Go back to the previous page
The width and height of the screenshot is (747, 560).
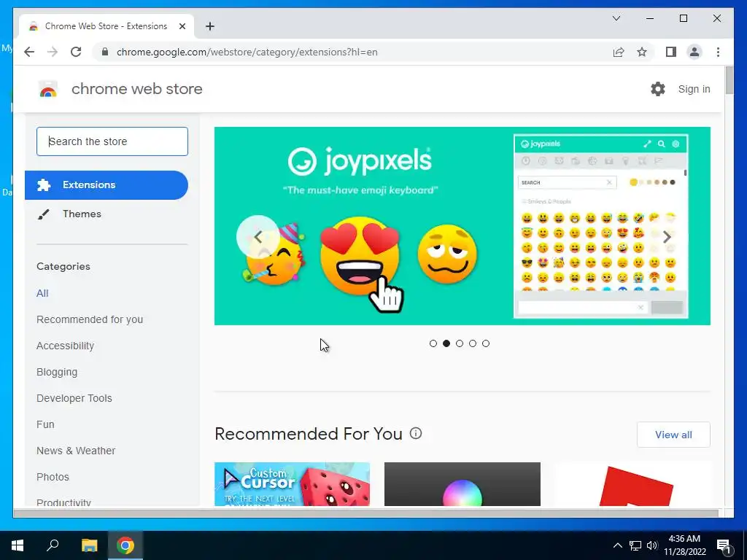pyautogui.click(x=29, y=52)
